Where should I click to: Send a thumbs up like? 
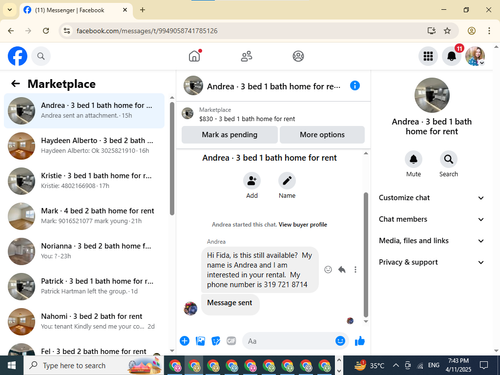pyautogui.click(x=360, y=341)
